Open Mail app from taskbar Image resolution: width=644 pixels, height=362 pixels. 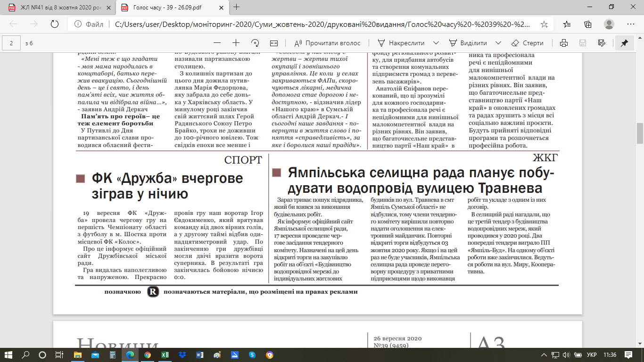95,354
